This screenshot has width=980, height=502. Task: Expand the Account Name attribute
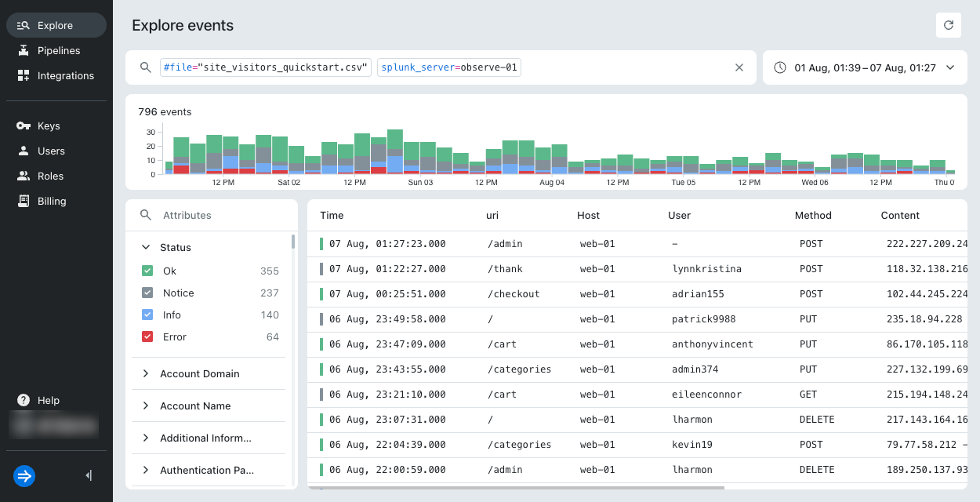[146, 406]
